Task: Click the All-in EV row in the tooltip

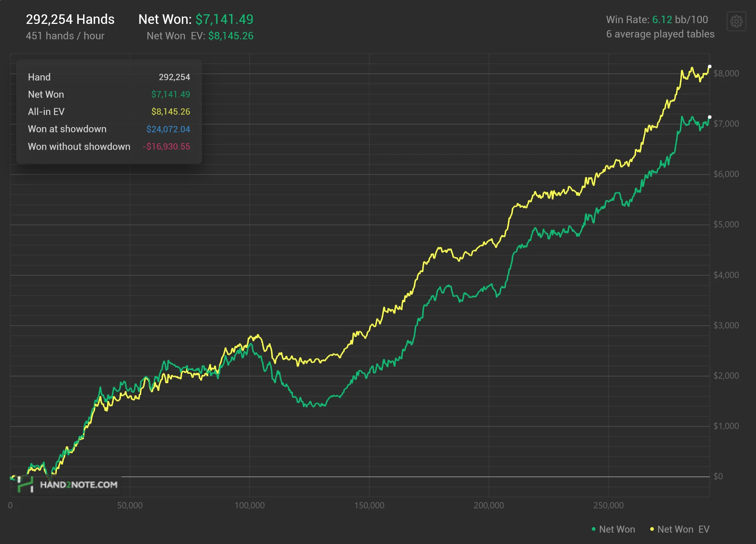Action: 46,112
